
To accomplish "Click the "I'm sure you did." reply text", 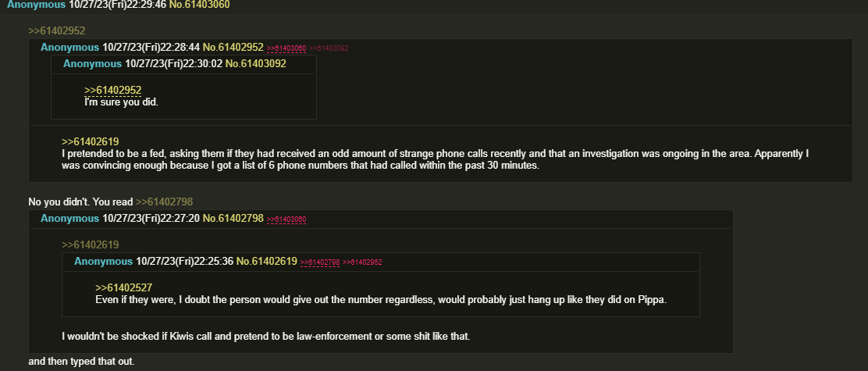I will click(121, 102).
